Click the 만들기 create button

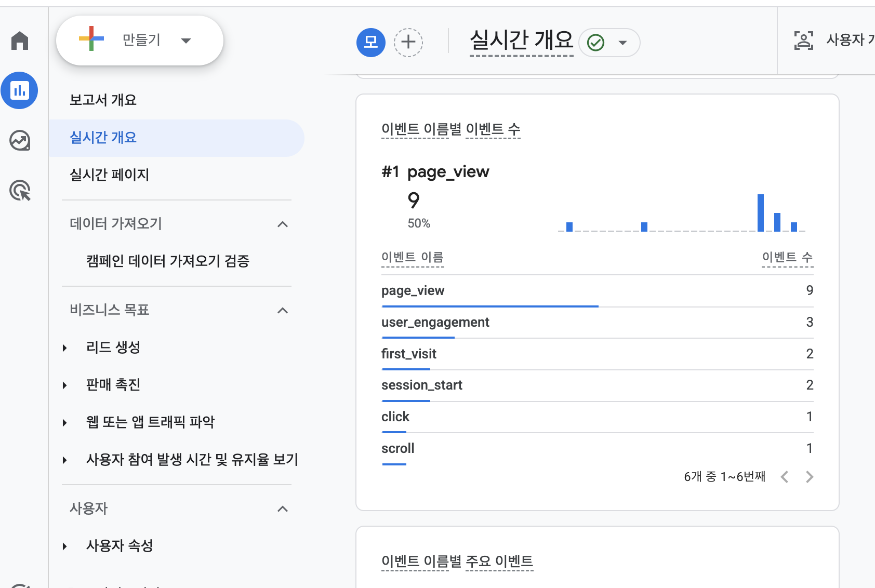click(x=140, y=40)
